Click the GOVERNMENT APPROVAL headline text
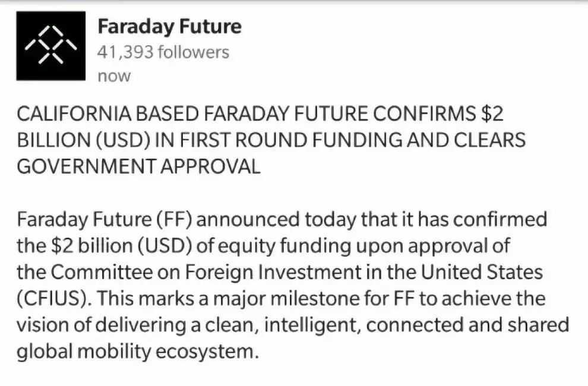This screenshot has width=588, height=386. click(x=139, y=166)
